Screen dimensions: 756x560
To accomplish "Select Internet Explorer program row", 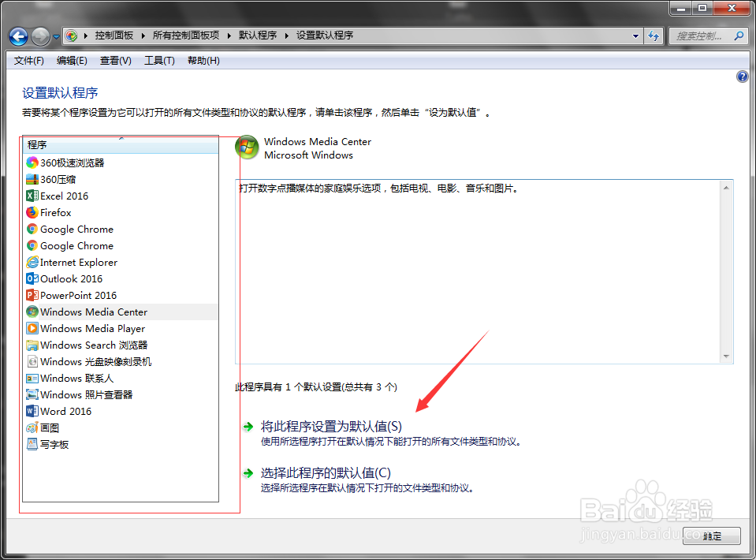I will point(121,262).
